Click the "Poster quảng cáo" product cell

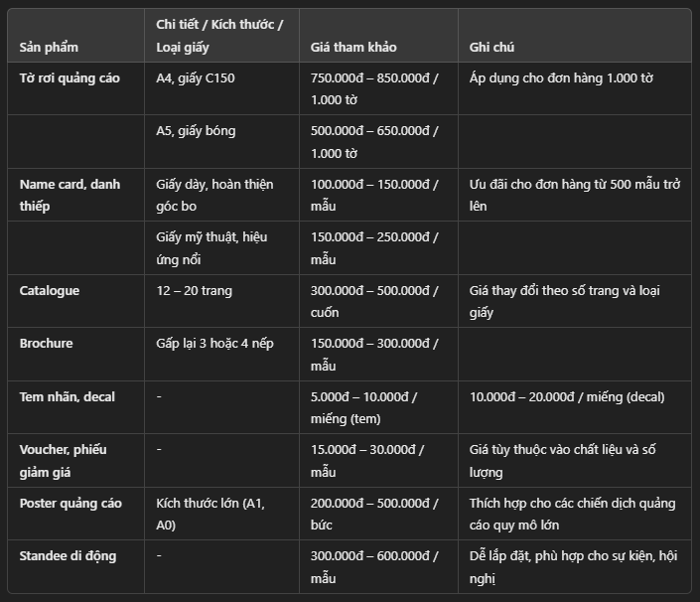[70, 503]
